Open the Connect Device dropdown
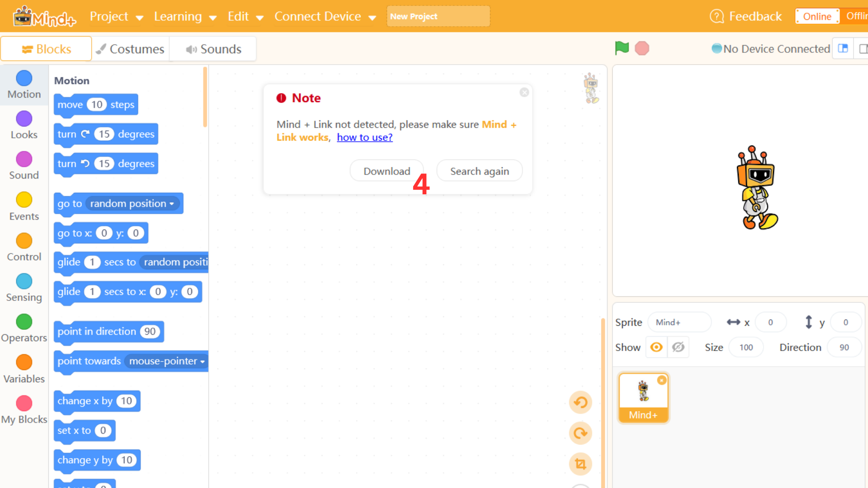 [325, 17]
